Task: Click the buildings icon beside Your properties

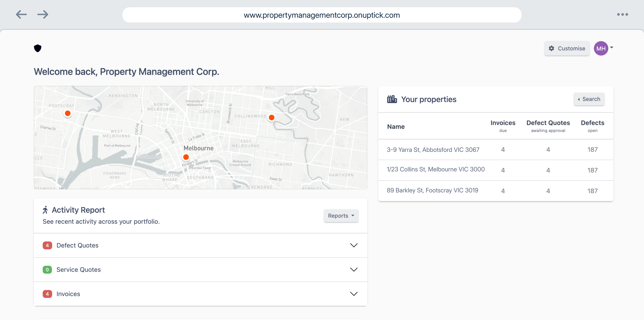Action: point(392,99)
